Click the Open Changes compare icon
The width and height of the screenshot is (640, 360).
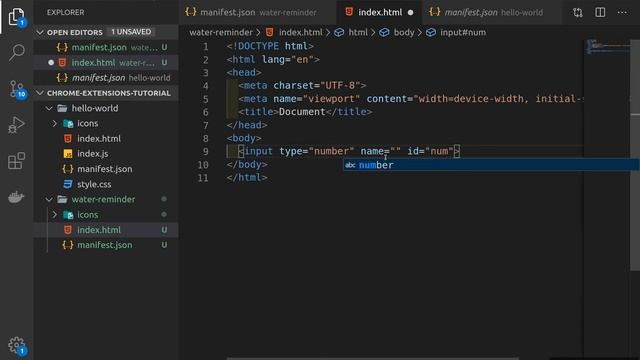coord(578,13)
